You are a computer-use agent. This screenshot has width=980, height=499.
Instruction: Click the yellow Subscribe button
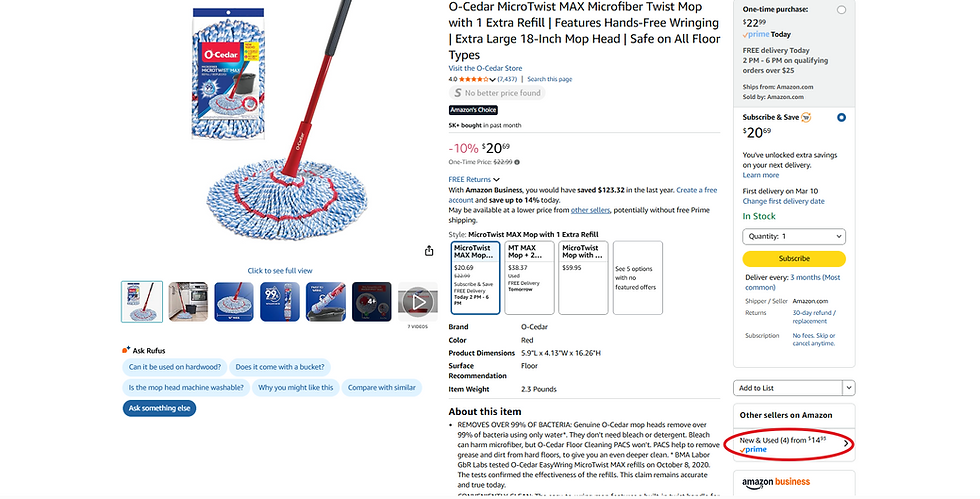794,258
